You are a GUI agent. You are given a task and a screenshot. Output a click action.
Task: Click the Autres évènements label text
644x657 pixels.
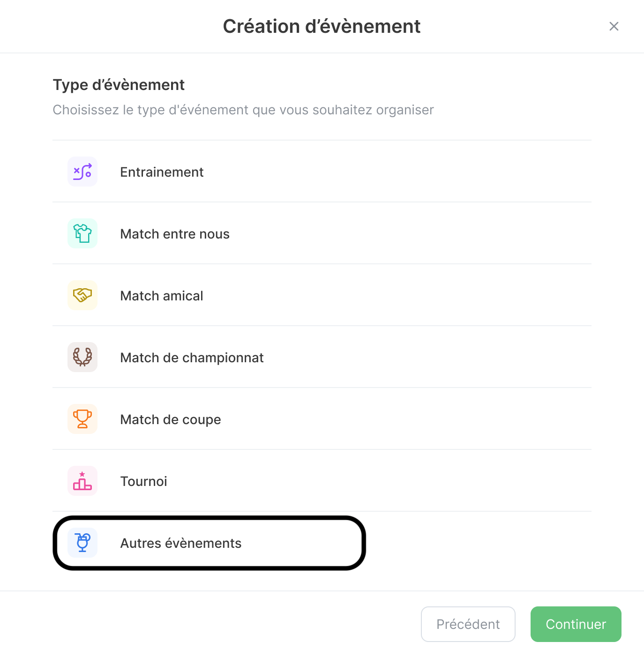(x=181, y=543)
